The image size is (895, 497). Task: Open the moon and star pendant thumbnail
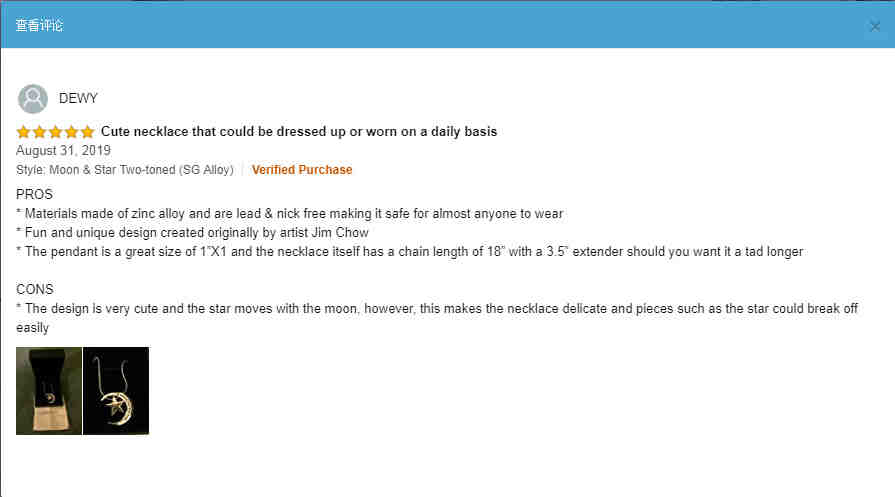coord(116,391)
